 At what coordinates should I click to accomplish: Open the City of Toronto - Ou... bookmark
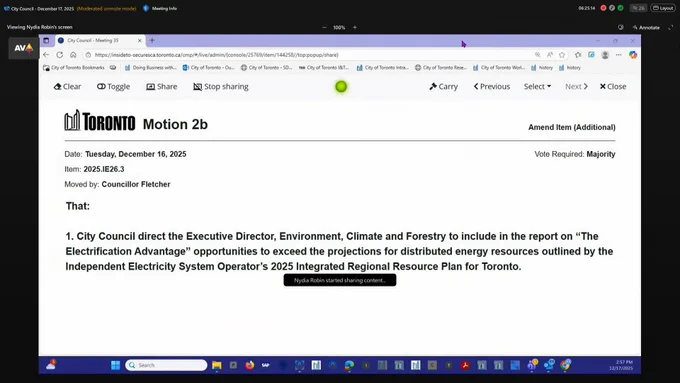click(x=209, y=68)
